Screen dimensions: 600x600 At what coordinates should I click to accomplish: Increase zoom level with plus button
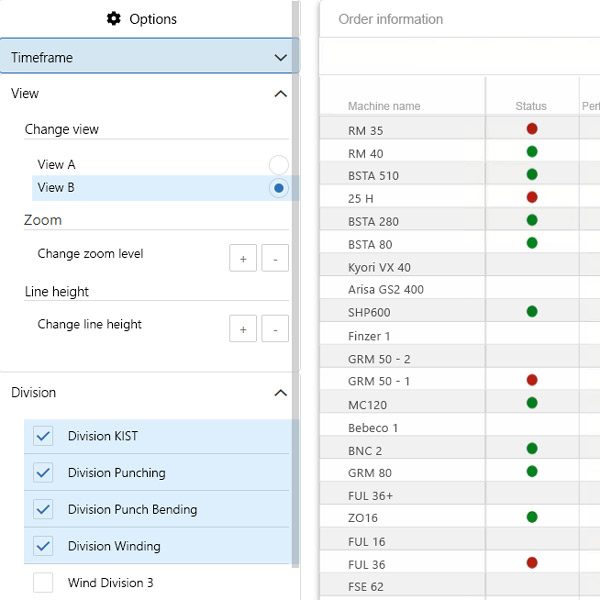pos(243,258)
